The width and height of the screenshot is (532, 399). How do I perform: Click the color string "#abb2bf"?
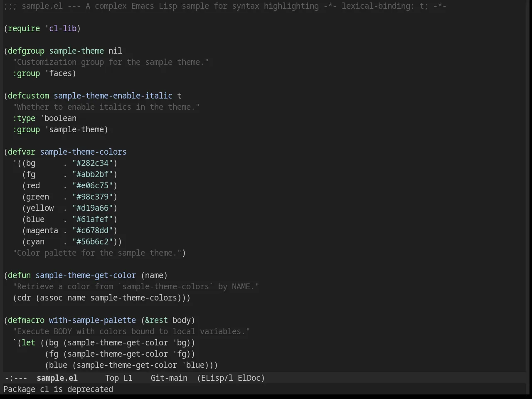[x=93, y=174]
